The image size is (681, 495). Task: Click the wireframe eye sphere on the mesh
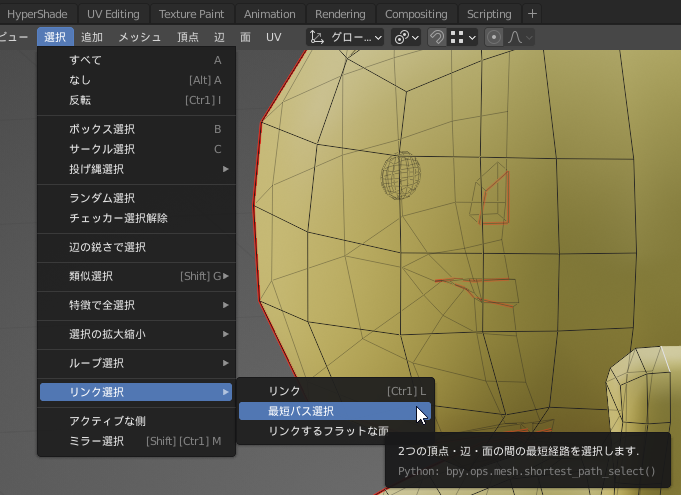(398, 176)
